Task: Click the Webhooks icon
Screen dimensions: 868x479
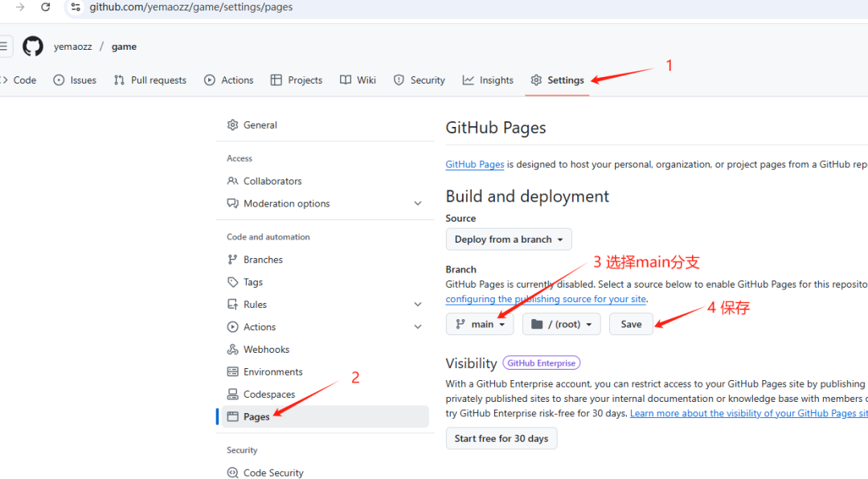Action: click(x=232, y=350)
